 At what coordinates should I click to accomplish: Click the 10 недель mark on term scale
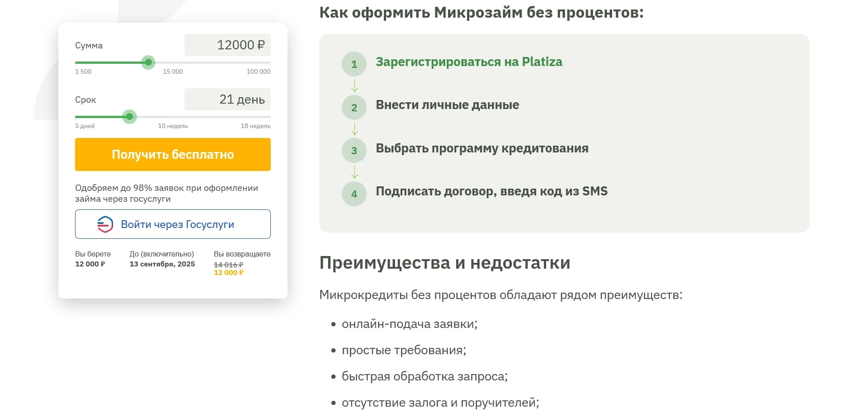(173, 126)
